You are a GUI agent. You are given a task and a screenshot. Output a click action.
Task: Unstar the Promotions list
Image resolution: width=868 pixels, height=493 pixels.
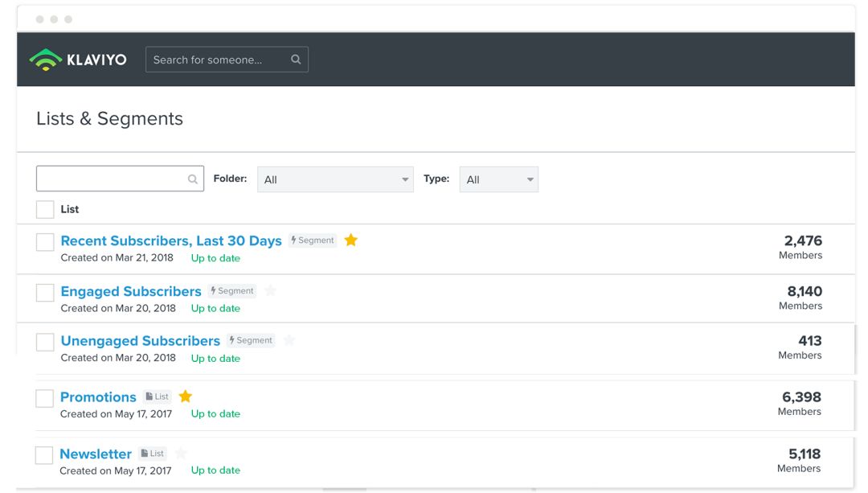pyautogui.click(x=186, y=396)
